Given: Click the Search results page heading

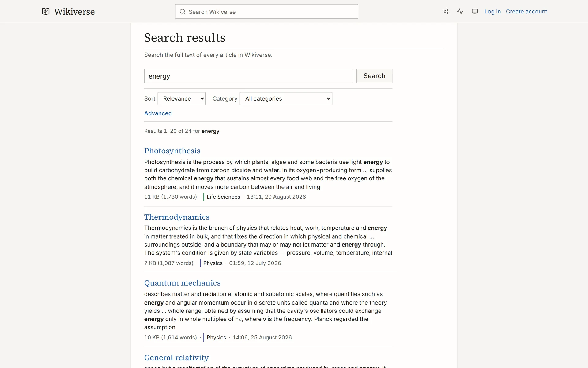Looking at the screenshot, I should coord(185,38).
